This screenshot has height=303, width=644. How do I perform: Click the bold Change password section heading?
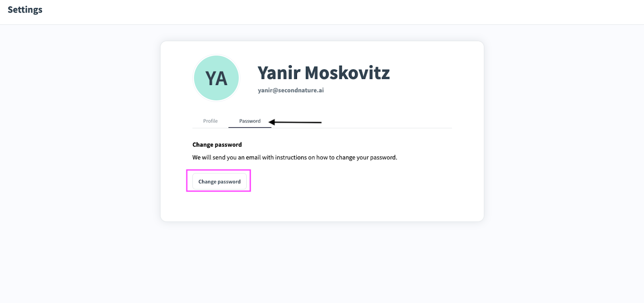point(217,145)
